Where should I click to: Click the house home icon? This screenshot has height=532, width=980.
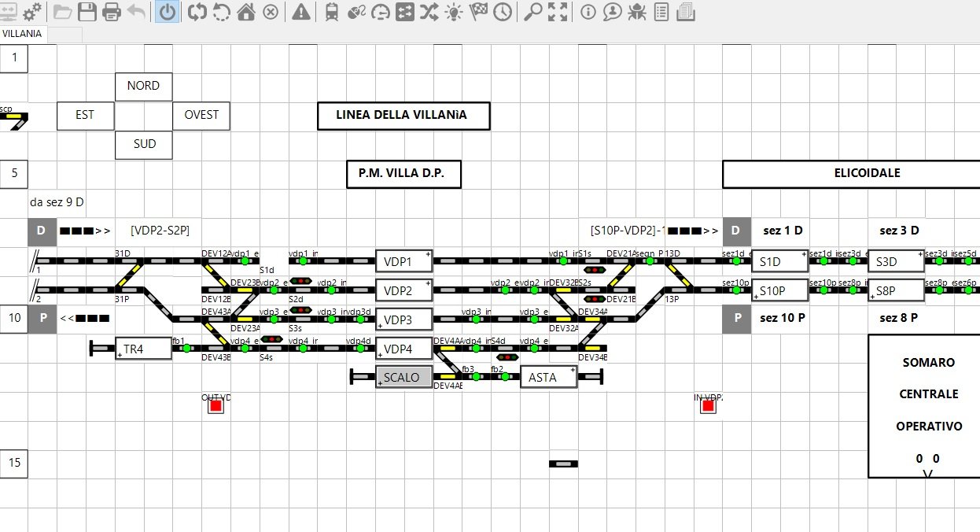coord(246,12)
